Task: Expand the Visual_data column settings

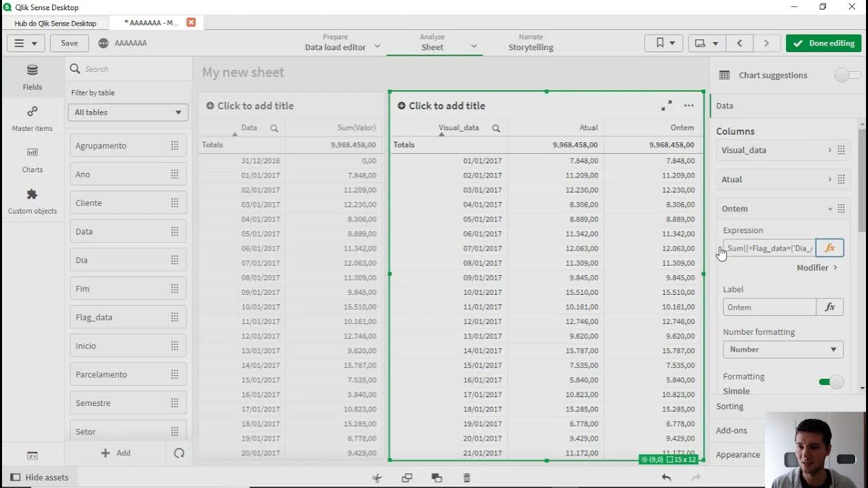Action: tap(783, 150)
